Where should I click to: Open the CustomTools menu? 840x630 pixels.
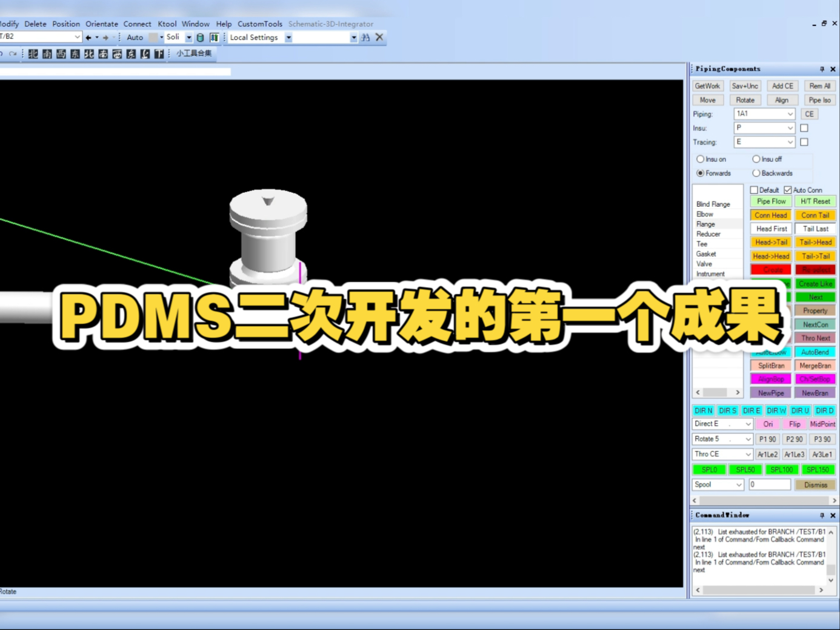260,24
